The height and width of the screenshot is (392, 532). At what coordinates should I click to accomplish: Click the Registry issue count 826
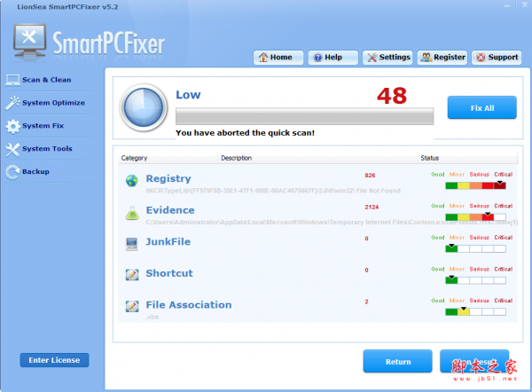[x=370, y=175]
